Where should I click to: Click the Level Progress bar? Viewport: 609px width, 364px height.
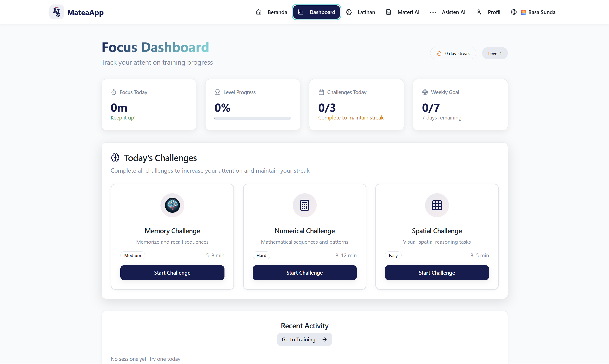pos(252,118)
